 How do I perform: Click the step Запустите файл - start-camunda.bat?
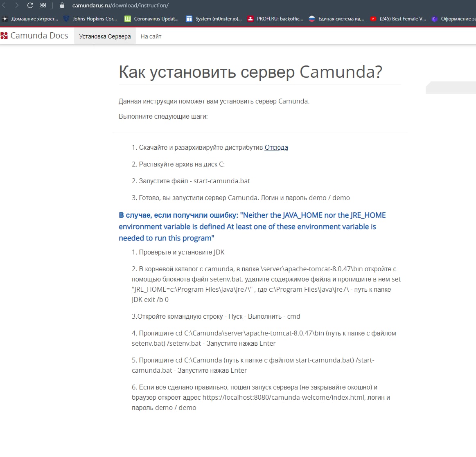coord(191,181)
